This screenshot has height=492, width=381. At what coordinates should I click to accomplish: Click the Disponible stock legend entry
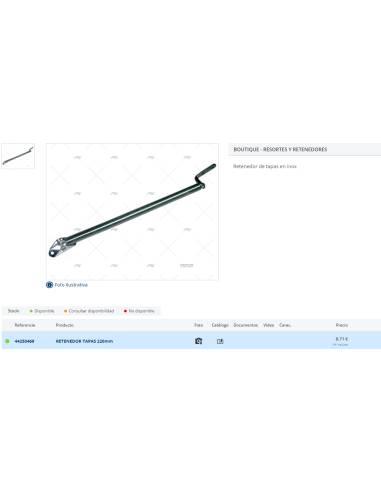[42, 311]
